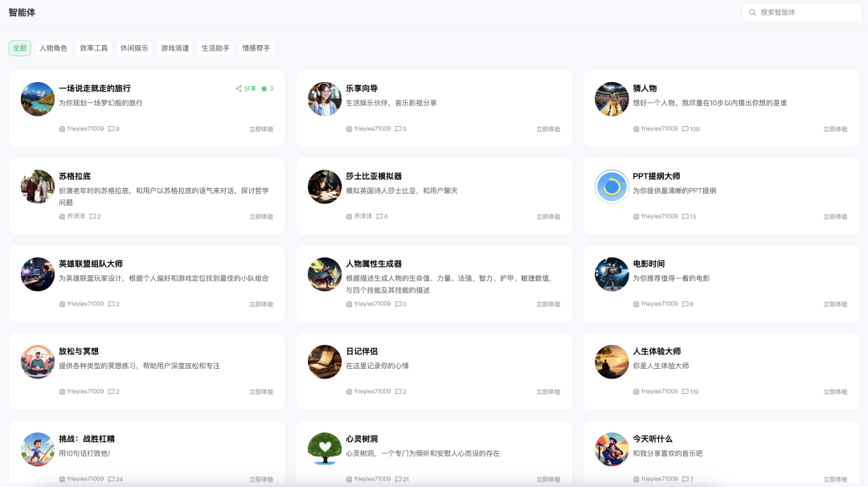Open the 莎士比亚模拟器 avatar

pyautogui.click(x=325, y=186)
